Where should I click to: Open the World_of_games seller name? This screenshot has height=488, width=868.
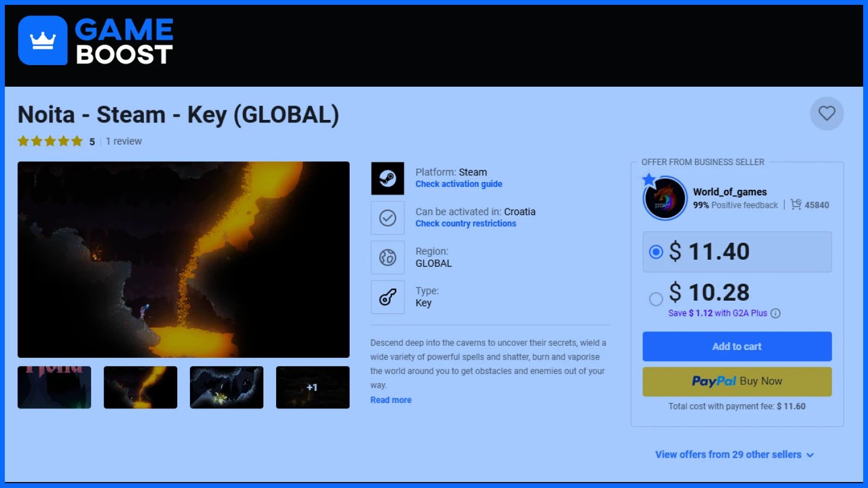[730, 192]
